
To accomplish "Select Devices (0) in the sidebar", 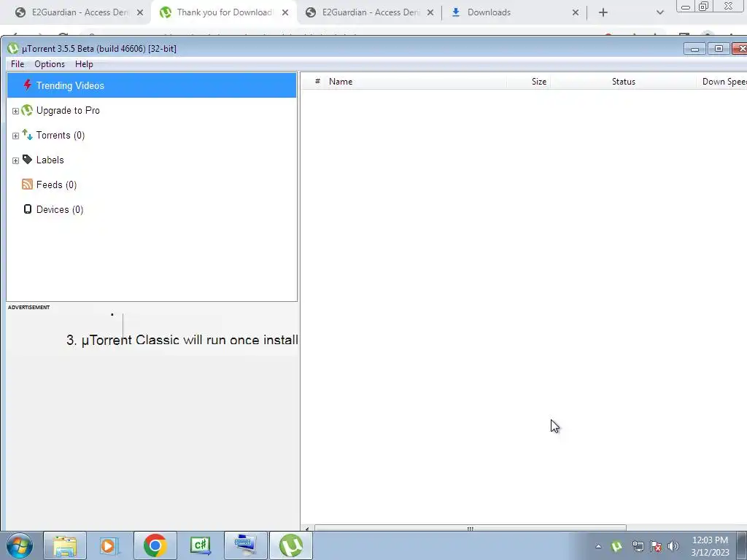I will click(60, 209).
